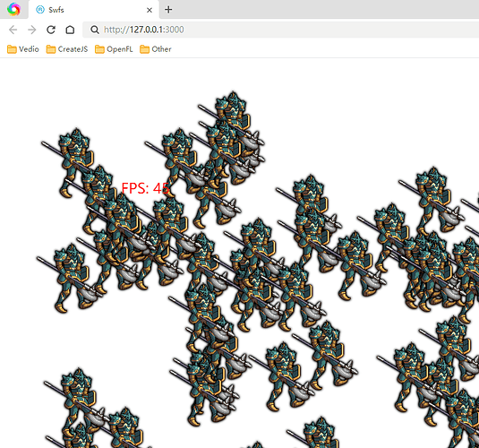The width and height of the screenshot is (479, 448).
Task: Open a new tab with plus button
Action: (x=168, y=10)
